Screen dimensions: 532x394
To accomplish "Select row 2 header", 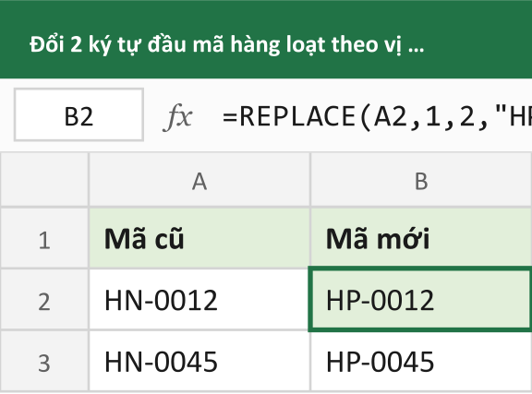I will tap(44, 299).
